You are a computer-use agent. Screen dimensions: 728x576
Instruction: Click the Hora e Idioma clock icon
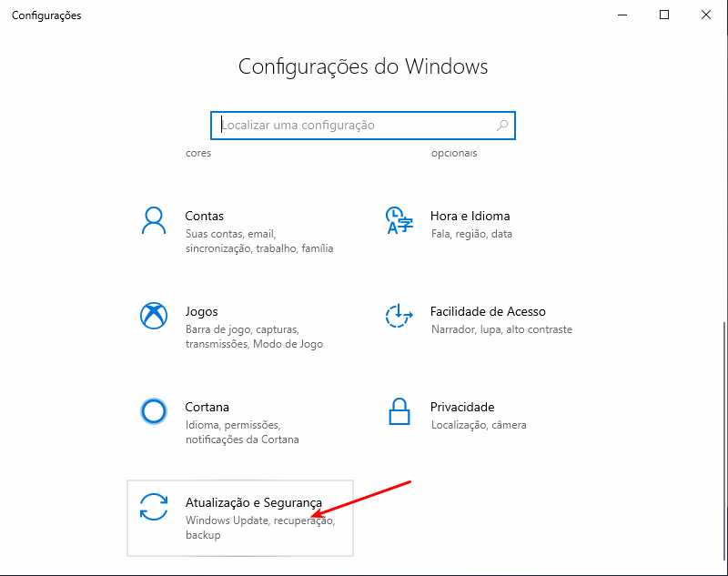399,220
